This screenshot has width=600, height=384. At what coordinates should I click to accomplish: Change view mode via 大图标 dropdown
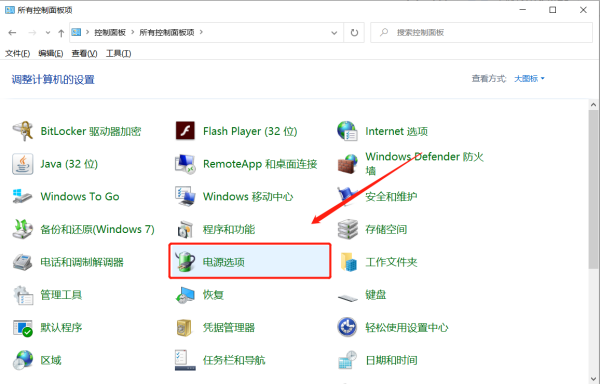529,78
